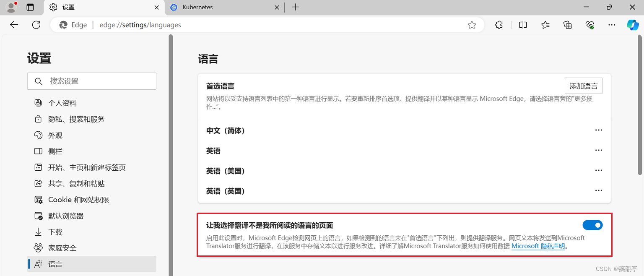This screenshot has height=276, width=644.
Task: Click the sidebar scrollbar
Action: [x=171, y=155]
